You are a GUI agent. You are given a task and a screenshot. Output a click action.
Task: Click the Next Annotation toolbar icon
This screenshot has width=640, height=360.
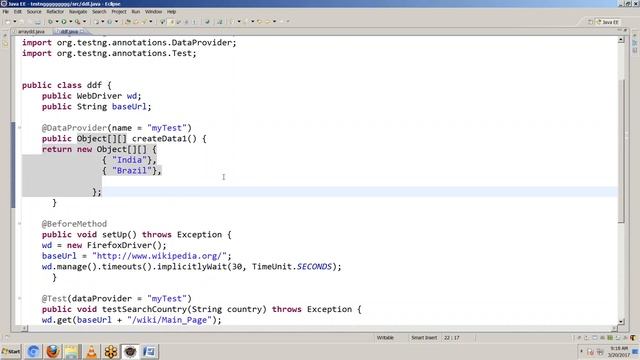[x=232, y=22]
